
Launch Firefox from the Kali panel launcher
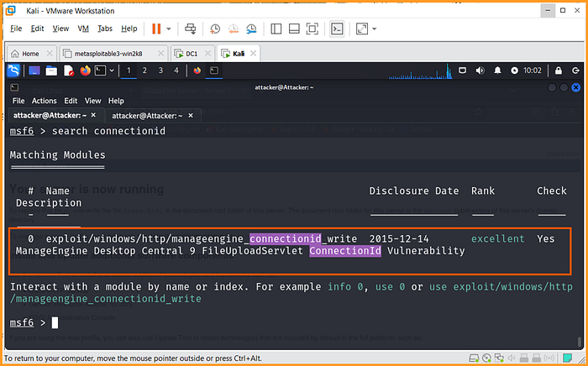pyautogui.click(x=86, y=71)
